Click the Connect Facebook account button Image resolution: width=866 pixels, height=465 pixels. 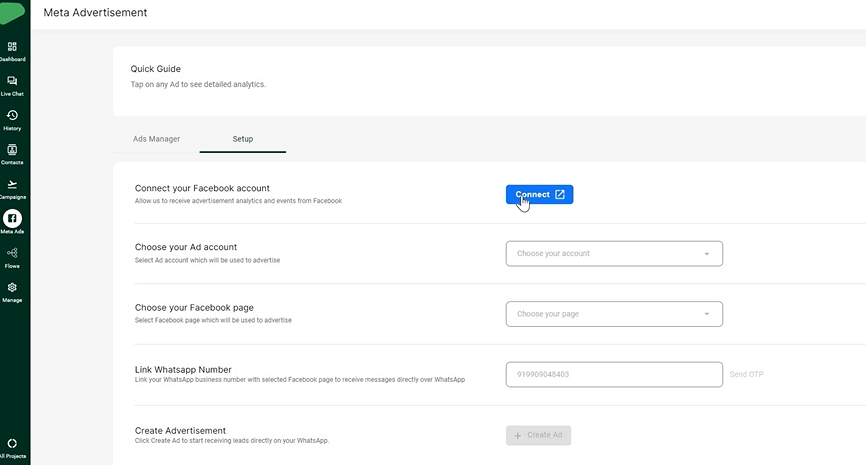pyautogui.click(x=540, y=194)
